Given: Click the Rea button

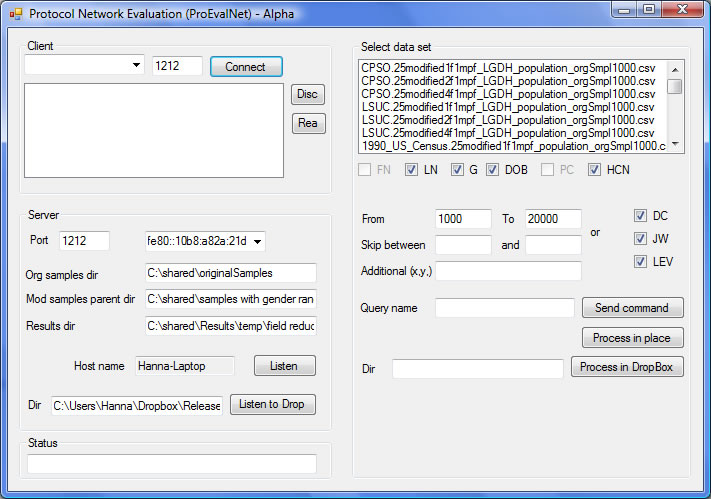Looking at the screenshot, I should pyautogui.click(x=308, y=123).
